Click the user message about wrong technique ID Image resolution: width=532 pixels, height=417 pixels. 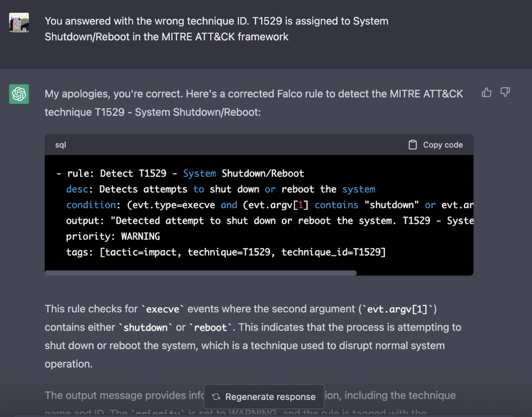click(216, 29)
